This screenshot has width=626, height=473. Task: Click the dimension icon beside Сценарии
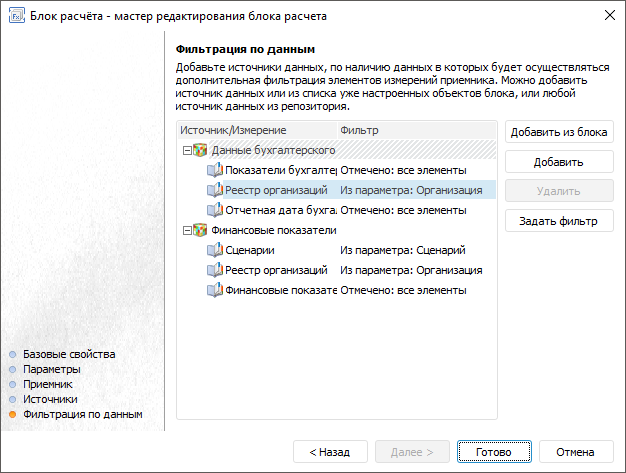[215, 250]
